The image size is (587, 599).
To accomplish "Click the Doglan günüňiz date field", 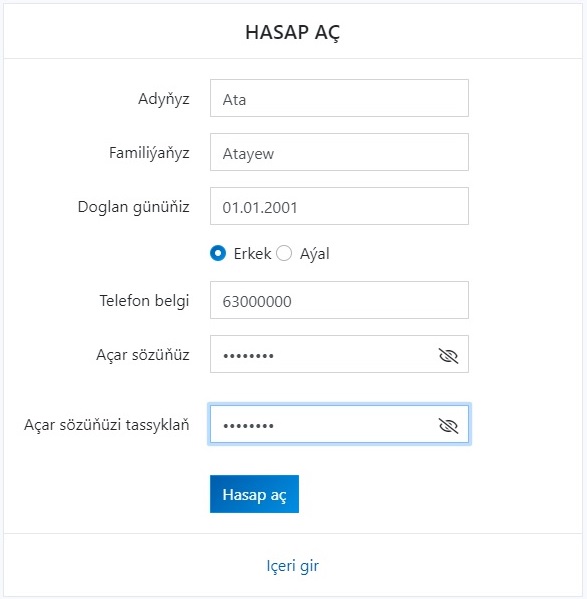I will click(339, 206).
